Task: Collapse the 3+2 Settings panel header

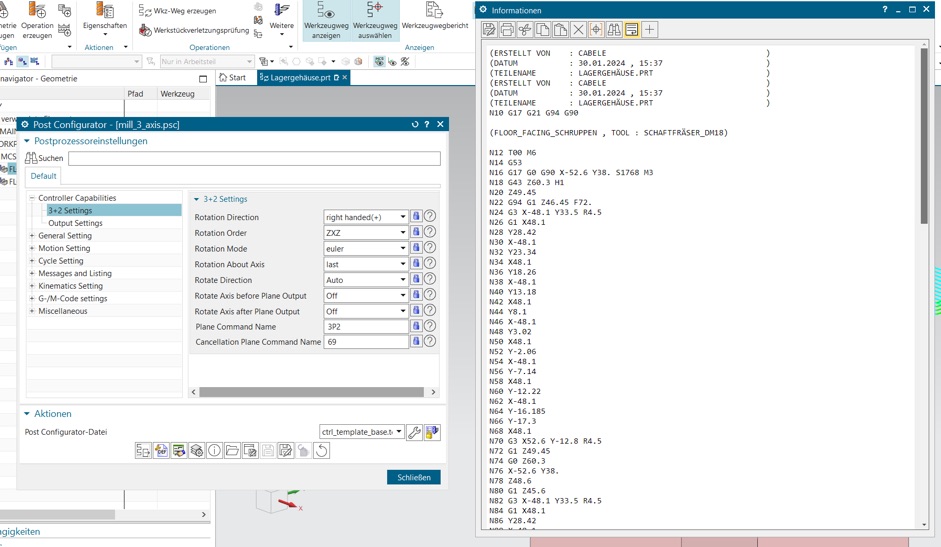Action: pos(196,199)
